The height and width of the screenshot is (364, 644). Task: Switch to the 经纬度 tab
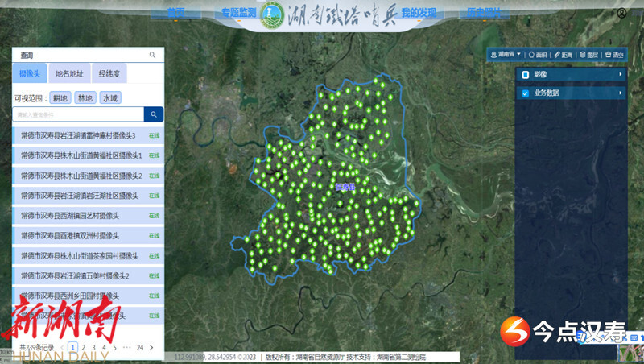point(109,73)
